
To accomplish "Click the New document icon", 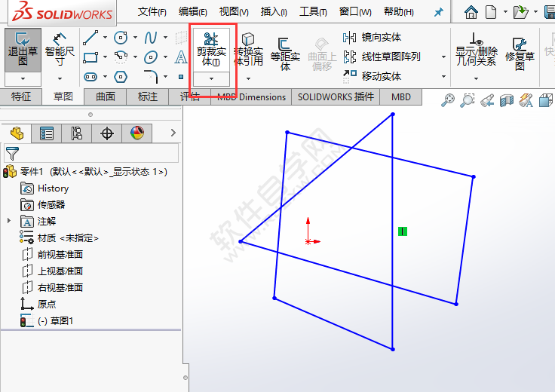I will click(491, 12).
